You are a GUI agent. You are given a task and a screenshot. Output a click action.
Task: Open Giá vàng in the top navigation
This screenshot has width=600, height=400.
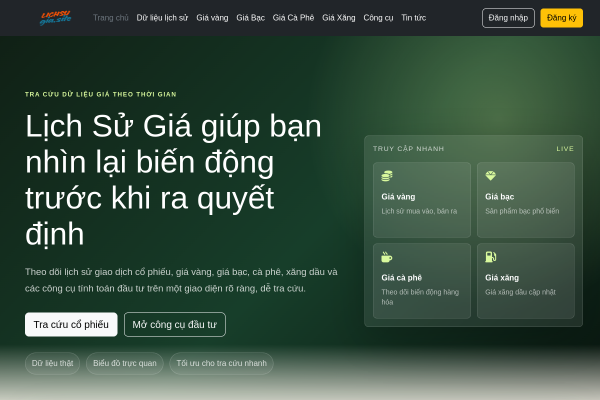click(x=212, y=18)
